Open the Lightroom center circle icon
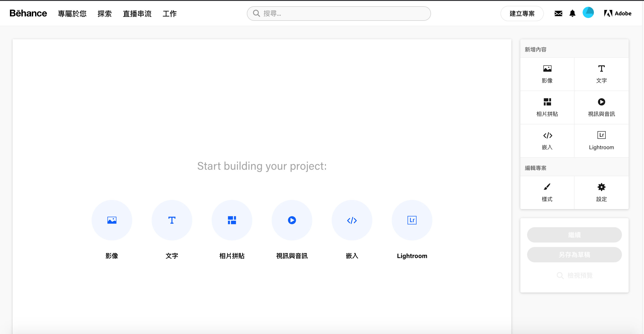The height and width of the screenshot is (334, 644). (x=412, y=220)
